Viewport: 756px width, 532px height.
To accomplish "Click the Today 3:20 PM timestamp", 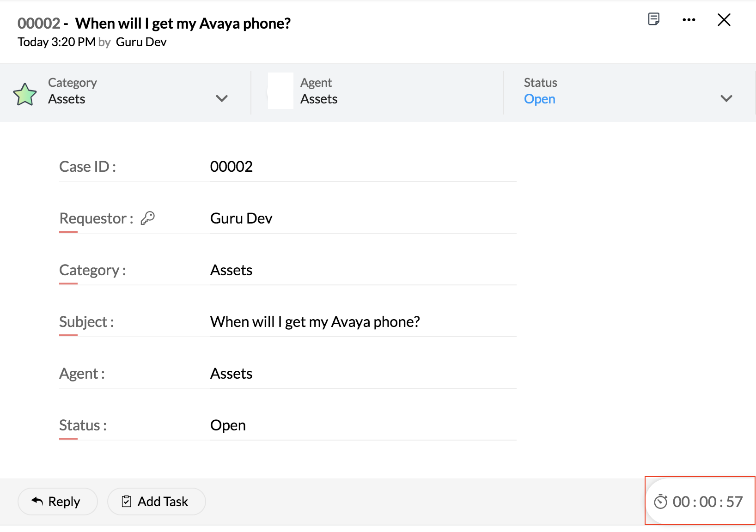I will click(x=56, y=42).
